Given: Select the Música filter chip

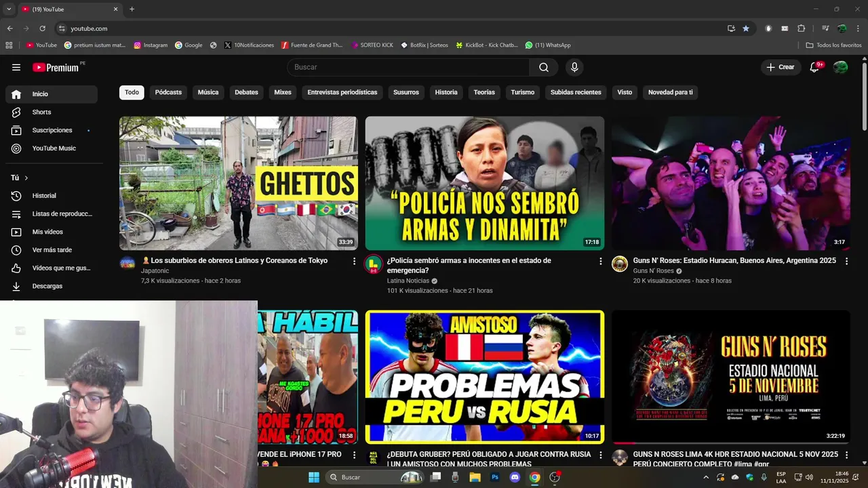Looking at the screenshot, I should 208,92.
